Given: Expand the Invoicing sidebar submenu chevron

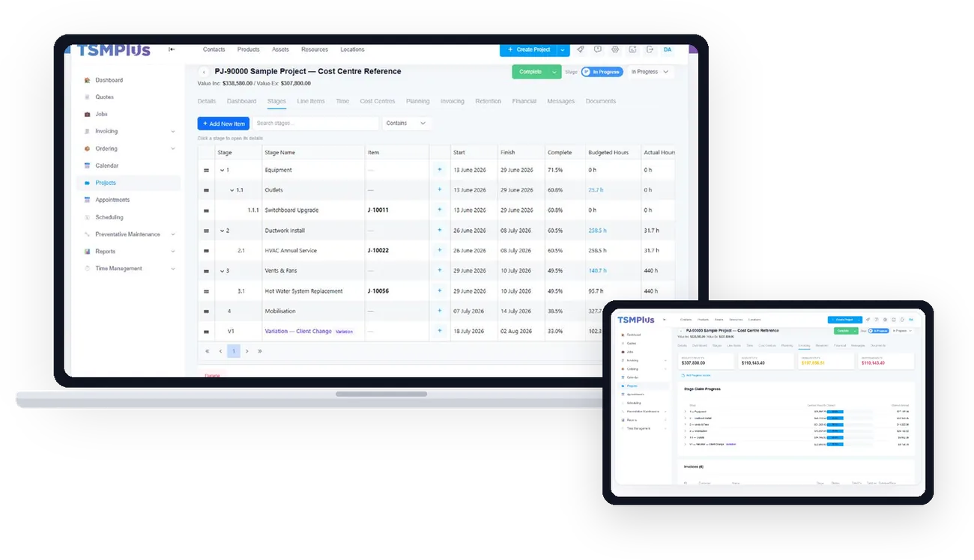Looking at the screenshot, I should pos(173,132).
